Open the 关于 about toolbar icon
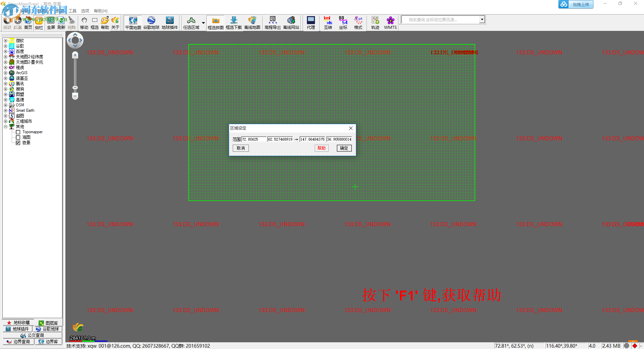 coord(115,23)
